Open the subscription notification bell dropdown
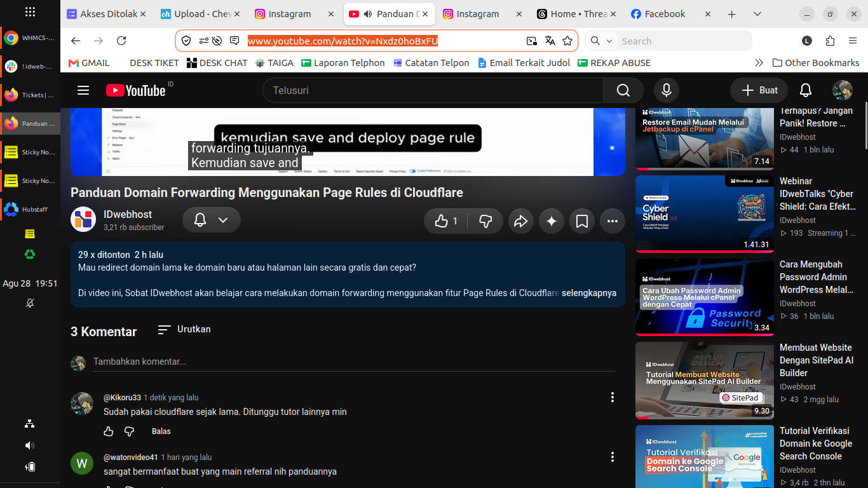Screen dimensions: 868x488 (x=211, y=220)
